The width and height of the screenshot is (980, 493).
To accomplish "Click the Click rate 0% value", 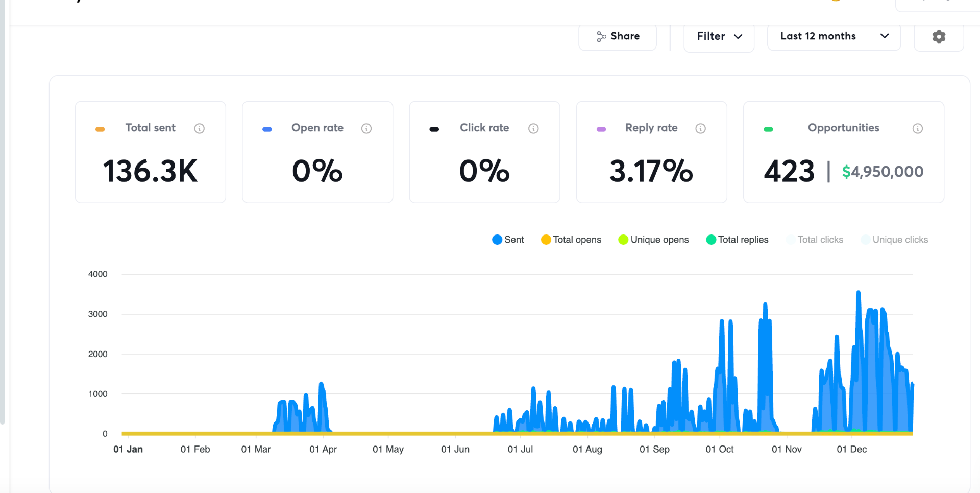I will [x=484, y=171].
